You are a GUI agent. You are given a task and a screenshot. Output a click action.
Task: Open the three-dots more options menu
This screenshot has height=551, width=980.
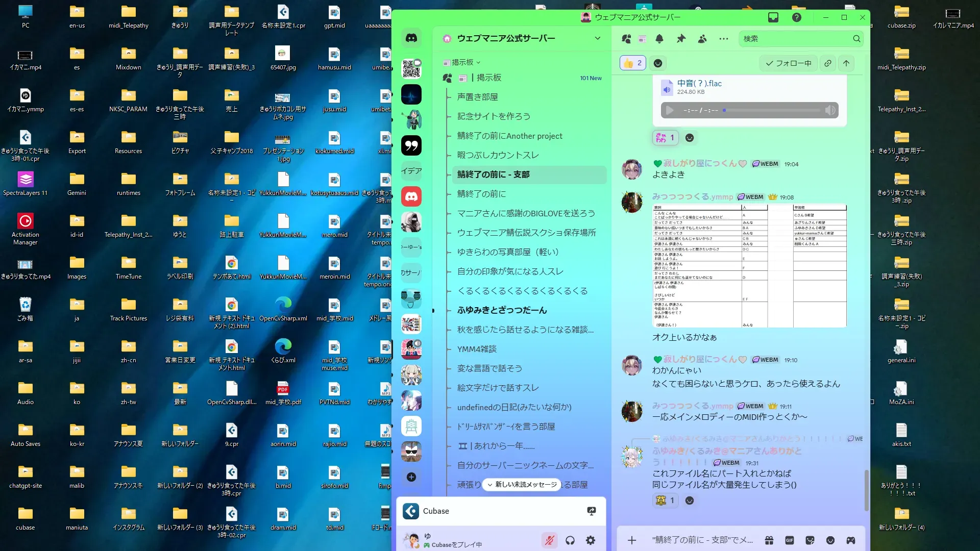coord(724,39)
